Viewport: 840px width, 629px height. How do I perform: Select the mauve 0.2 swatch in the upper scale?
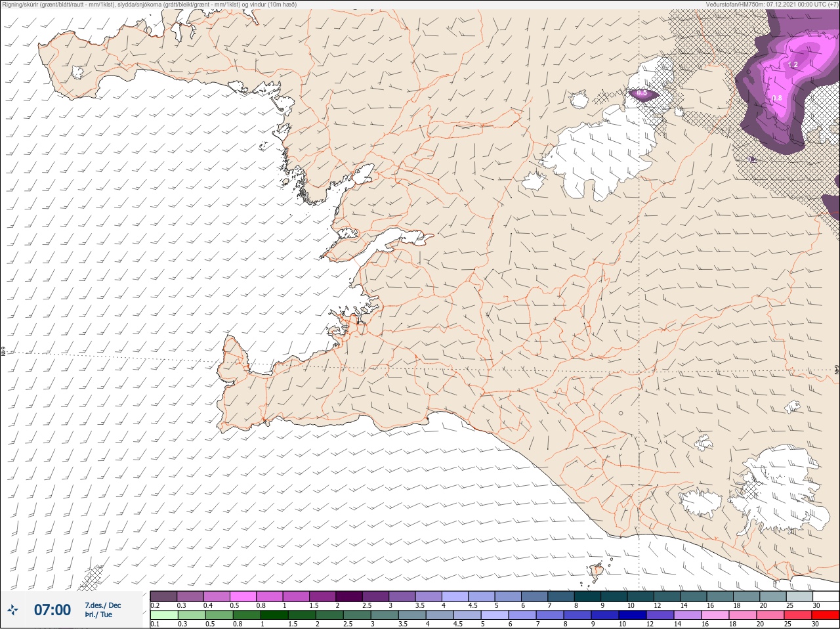[163, 596]
